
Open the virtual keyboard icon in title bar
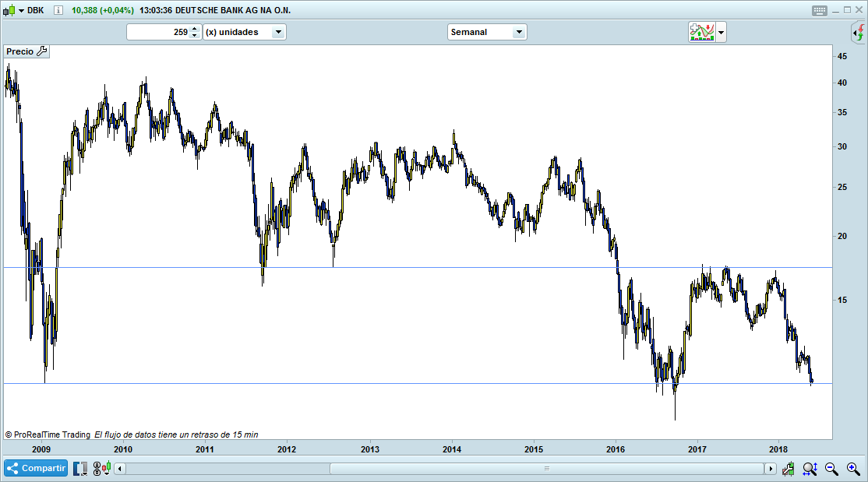(x=819, y=10)
